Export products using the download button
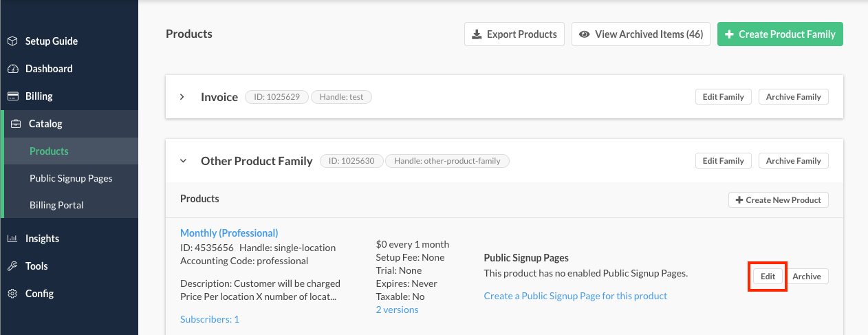The height and width of the screenshot is (335, 868). pyautogui.click(x=514, y=34)
